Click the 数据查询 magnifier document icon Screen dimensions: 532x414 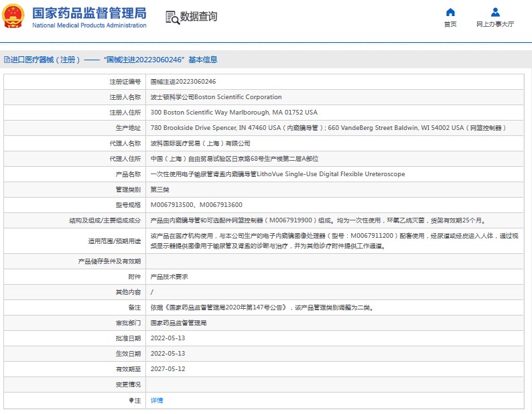tap(172, 17)
